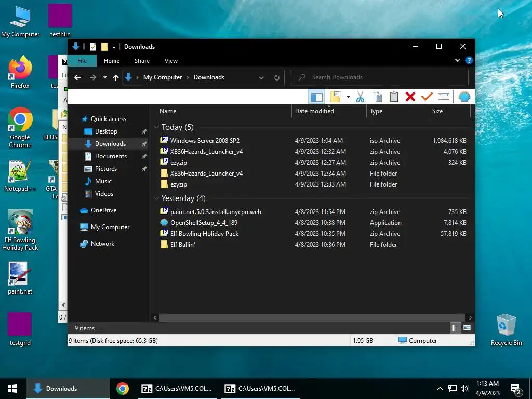Screen dimensions: 532x399
Task: Select Music in navigation pane
Action: tap(103, 181)
